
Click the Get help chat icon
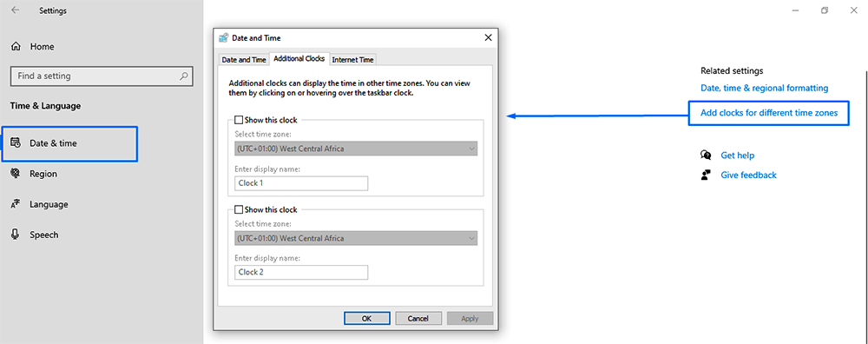pyautogui.click(x=706, y=155)
